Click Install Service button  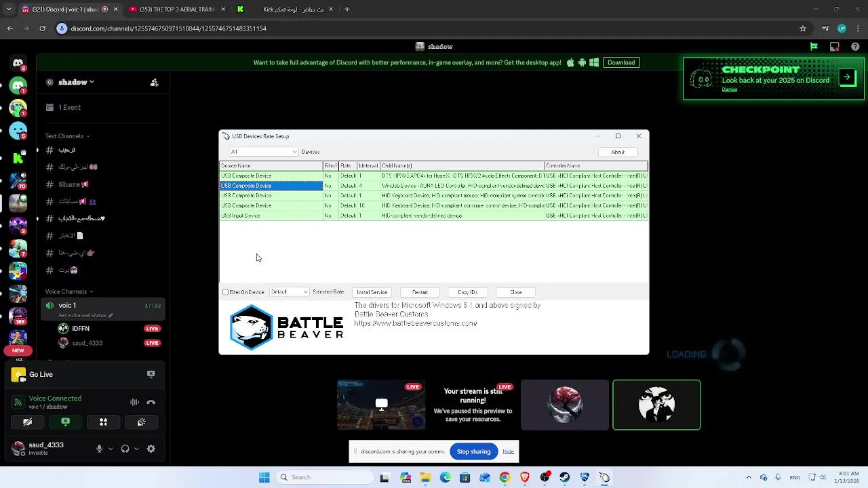click(x=372, y=292)
